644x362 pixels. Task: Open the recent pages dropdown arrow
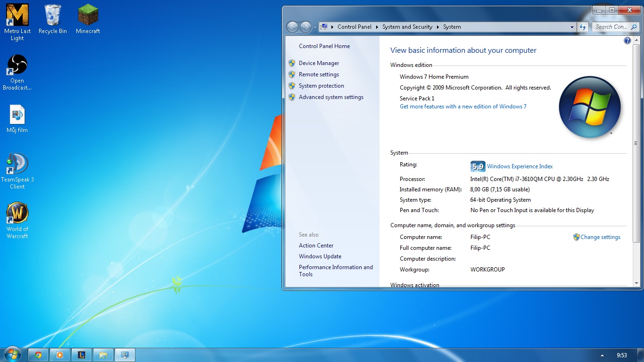(x=315, y=27)
